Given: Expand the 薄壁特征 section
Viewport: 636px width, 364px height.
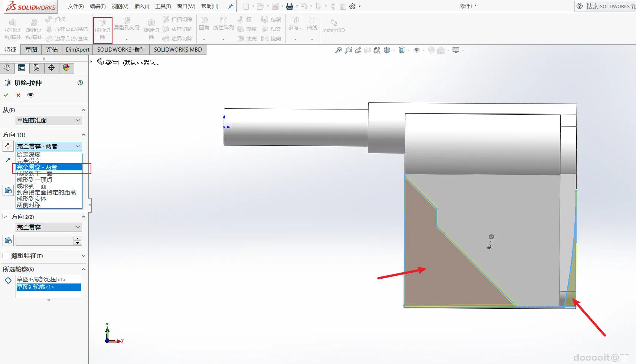Looking at the screenshot, I should click(84, 256).
